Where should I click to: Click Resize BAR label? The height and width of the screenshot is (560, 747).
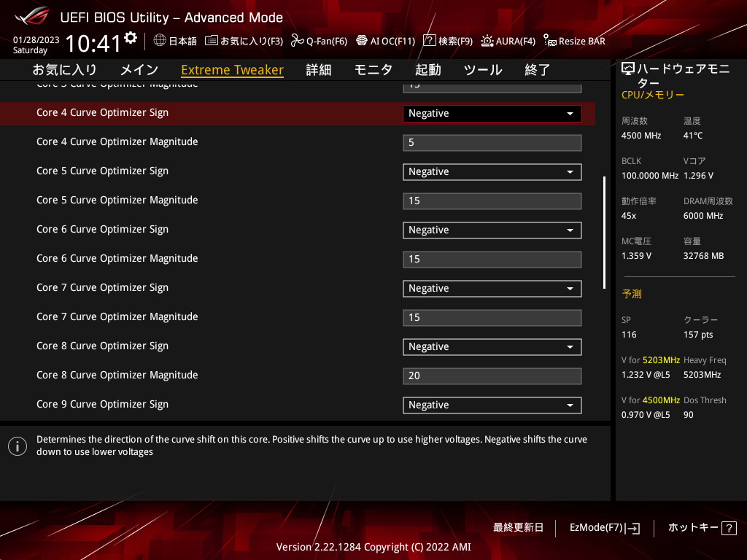582,41
